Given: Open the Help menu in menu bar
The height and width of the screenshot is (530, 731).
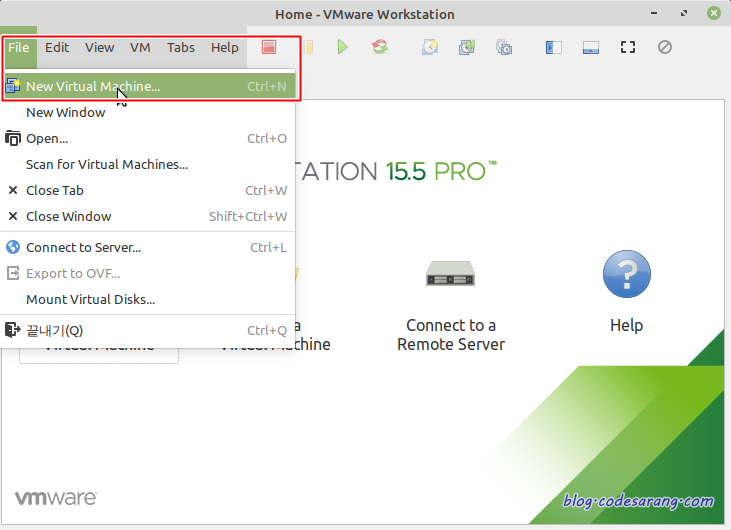Looking at the screenshot, I should [x=225, y=48].
